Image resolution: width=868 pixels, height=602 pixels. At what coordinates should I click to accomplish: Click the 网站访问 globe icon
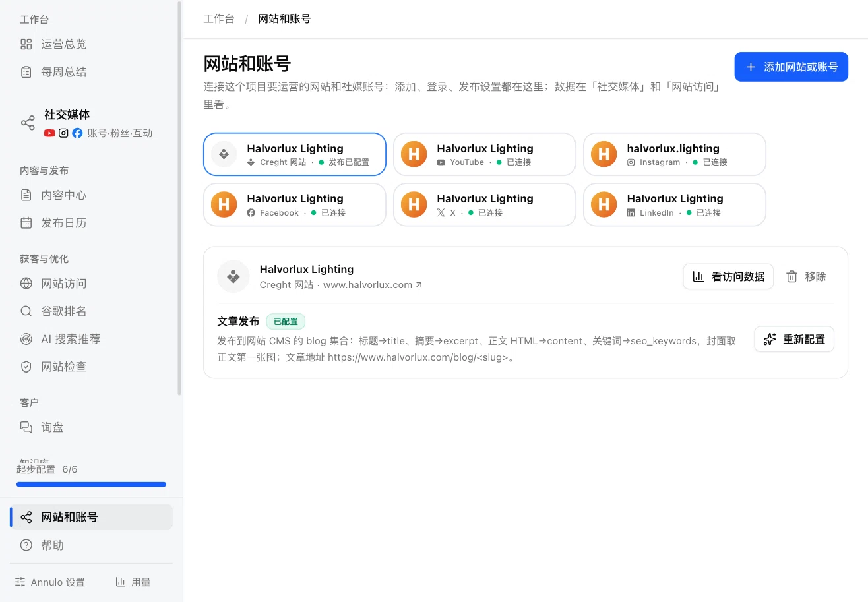click(x=26, y=284)
